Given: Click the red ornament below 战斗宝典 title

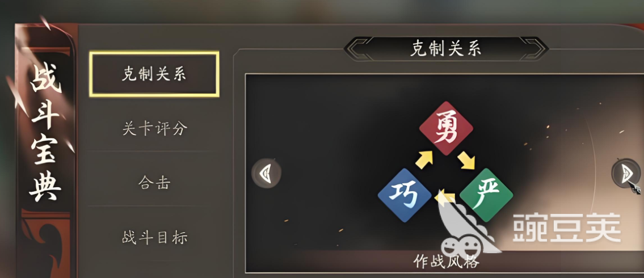Looking at the screenshot, I should pos(45,242).
